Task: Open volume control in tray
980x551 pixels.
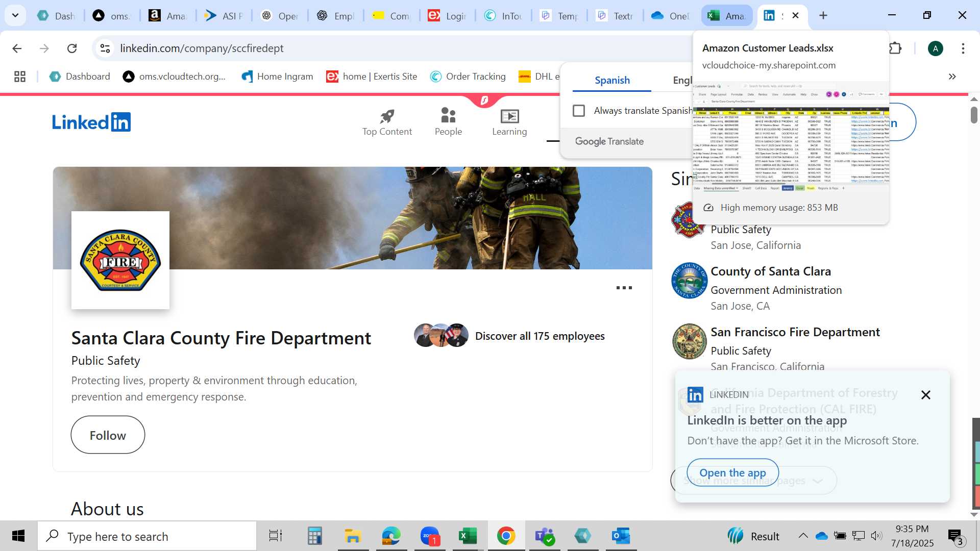Action: 876,536
